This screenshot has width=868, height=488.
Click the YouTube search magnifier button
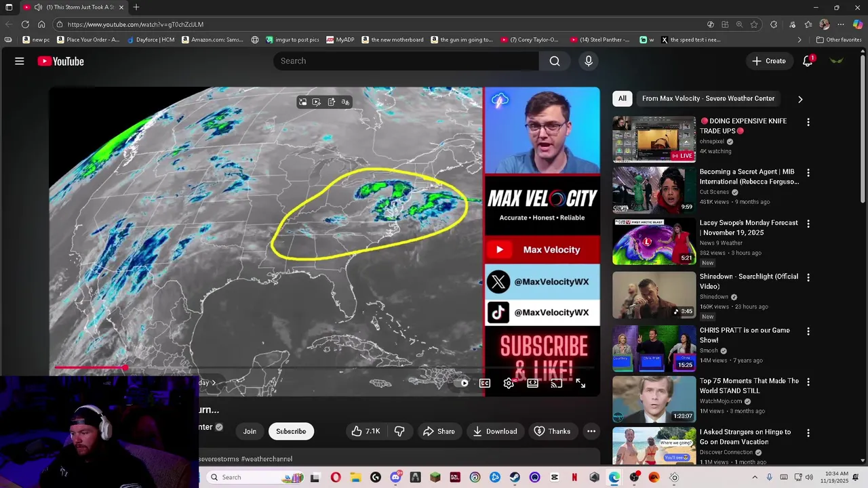point(555,61)
